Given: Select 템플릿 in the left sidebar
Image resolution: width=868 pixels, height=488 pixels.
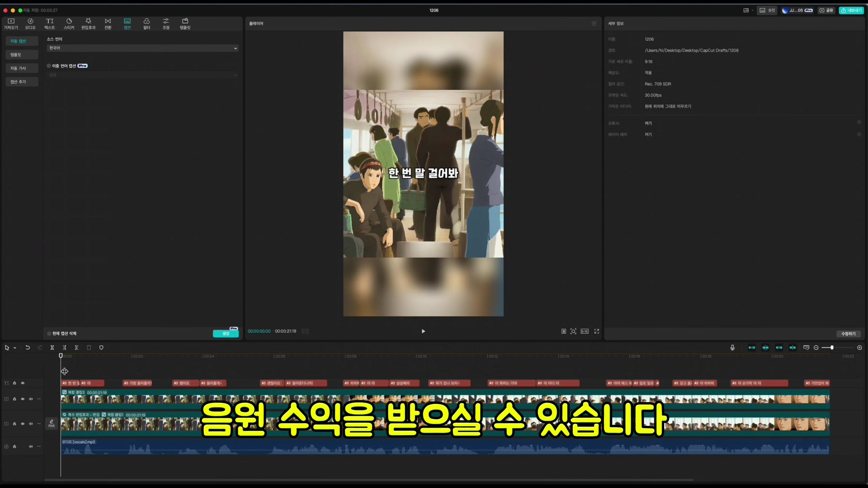Looking at the screenshot, I should coord(22,55).
